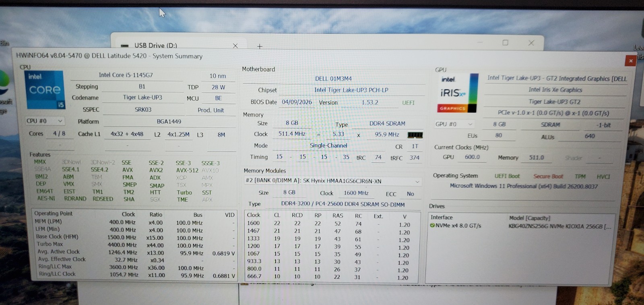The image size is (644, 305).
Task: Click the Turbo Max operating point row
Action: (135, 245)
